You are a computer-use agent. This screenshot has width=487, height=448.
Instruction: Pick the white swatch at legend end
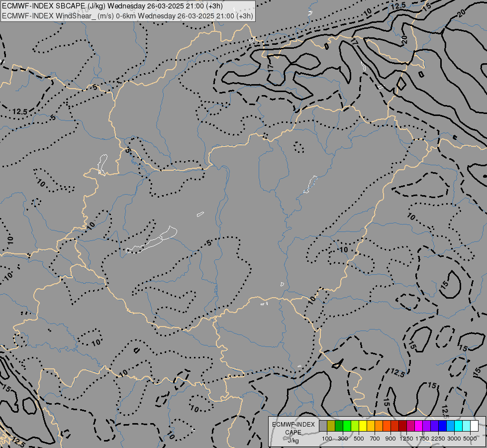coord(475,426)
